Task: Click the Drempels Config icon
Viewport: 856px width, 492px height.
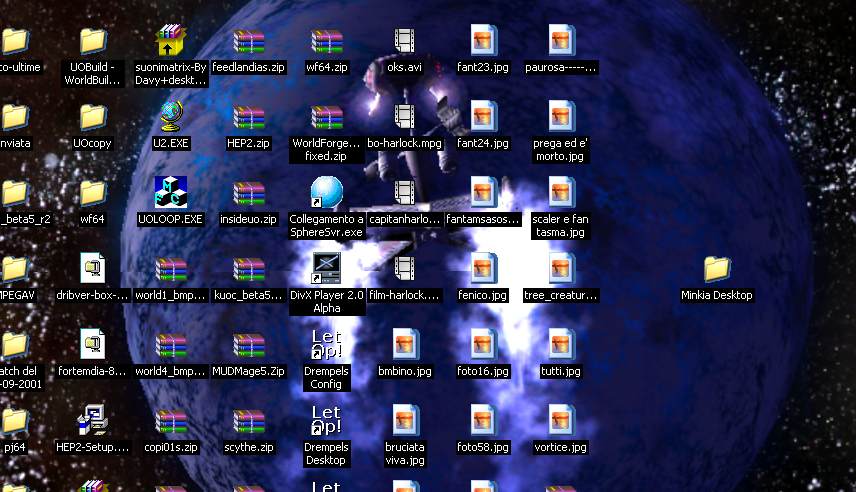Action: 327,345
